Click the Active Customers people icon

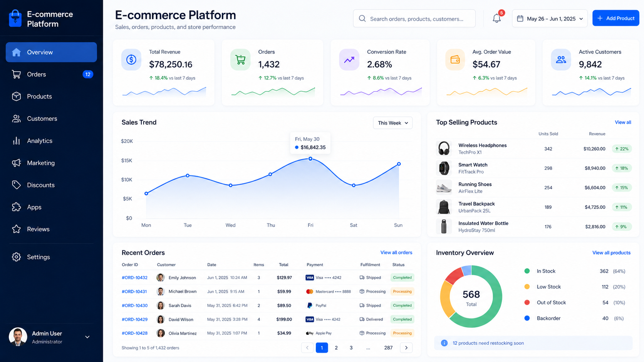click(x=561, y=60)
